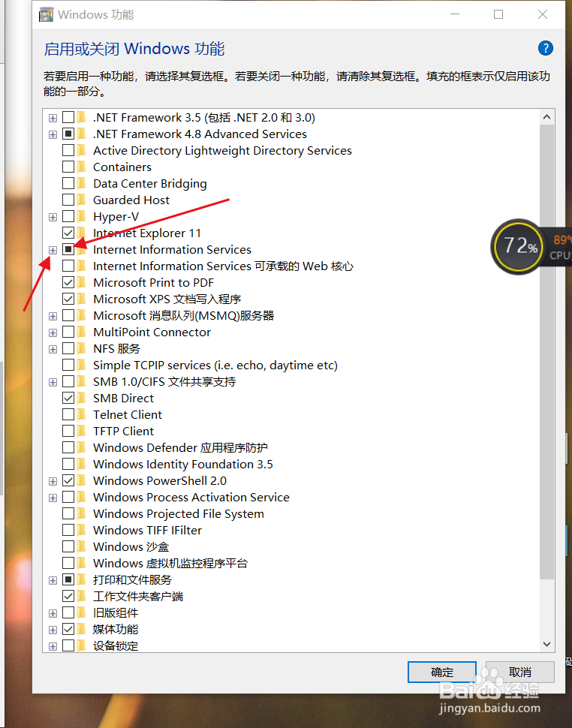The image size is (572, 728).
Task: Enable the Containers feature checkbox
Action: [68, 167]
